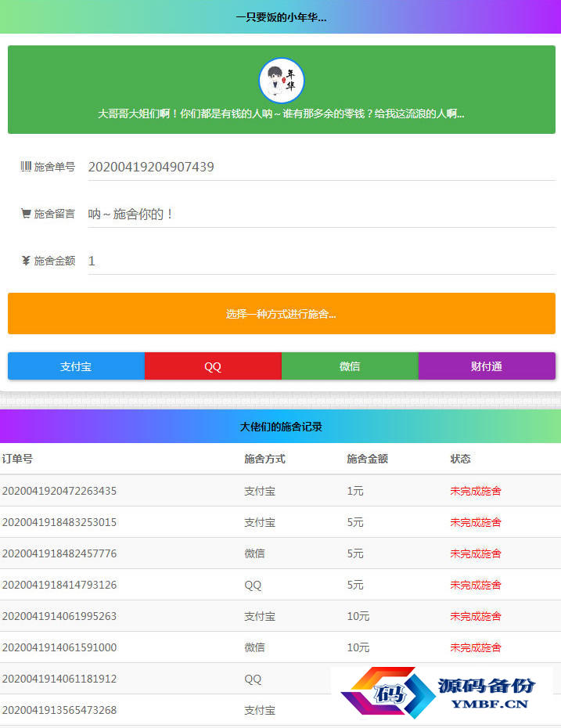Image resolution: width=561 pixels, height=728 pixels.
Task: Click the 施舍方式 column header
Action: coord(264,459)
